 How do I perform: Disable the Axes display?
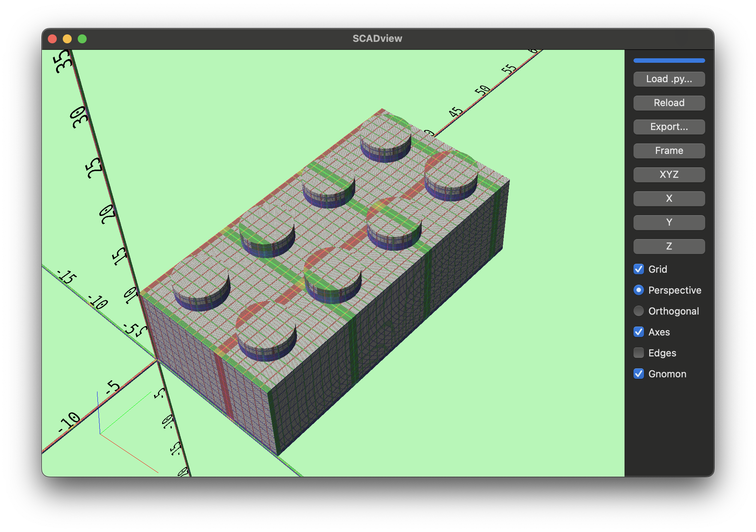point(638,332)
